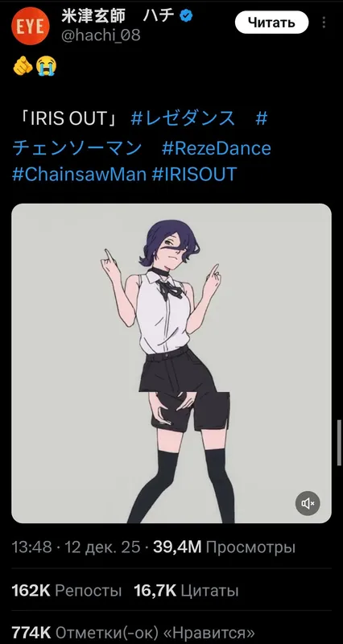
Task: View the 162K Репосты list
Action: 67,591
